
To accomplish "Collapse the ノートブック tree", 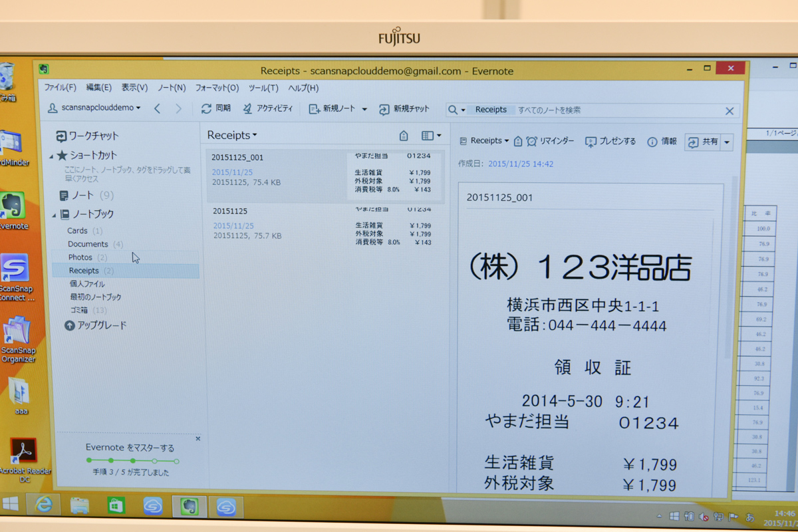I will click(x=54, y=215).
